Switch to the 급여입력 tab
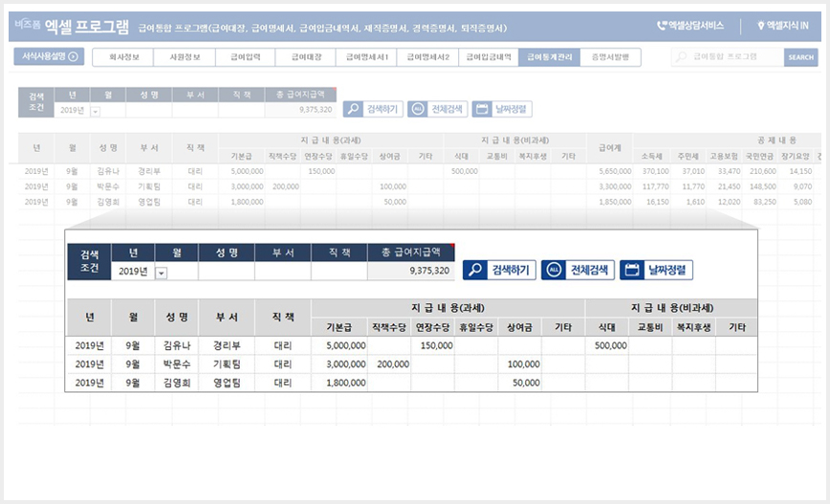This screenshot has height=504, width=830. coord(246,57)
